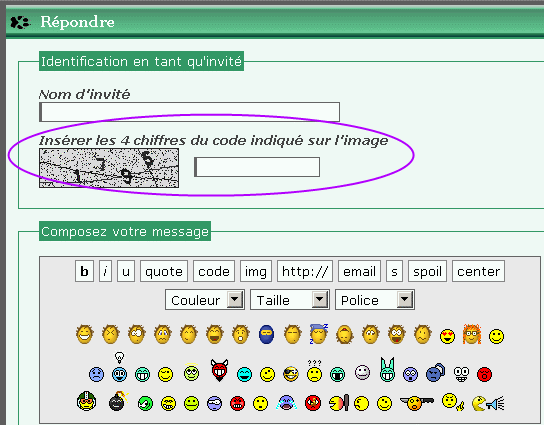This screenshot has width=544, height=425.
Task: Open the Couleur dropdown
Action: (x=205, y=300)
